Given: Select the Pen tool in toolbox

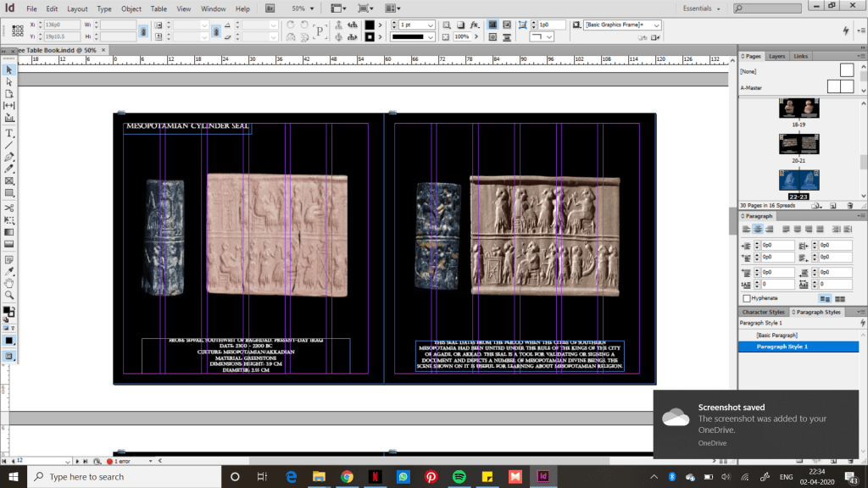Looking at the screenshot, I should [9, 157].
